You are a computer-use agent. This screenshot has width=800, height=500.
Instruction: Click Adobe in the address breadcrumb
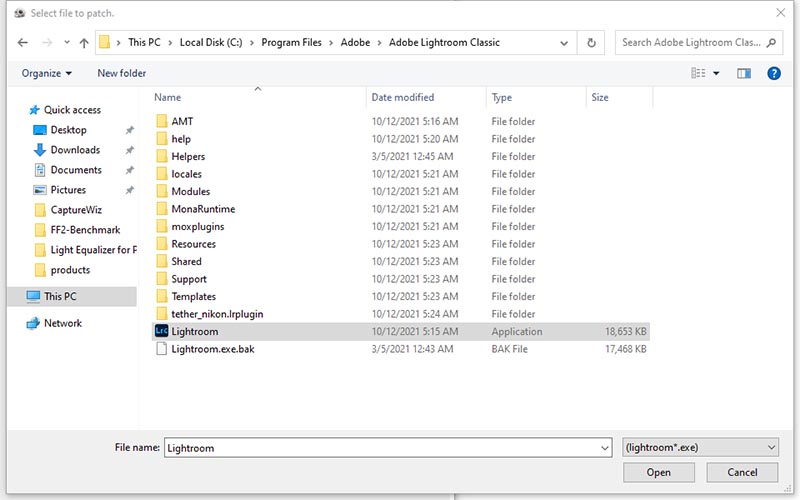click(x=355, y=42)
